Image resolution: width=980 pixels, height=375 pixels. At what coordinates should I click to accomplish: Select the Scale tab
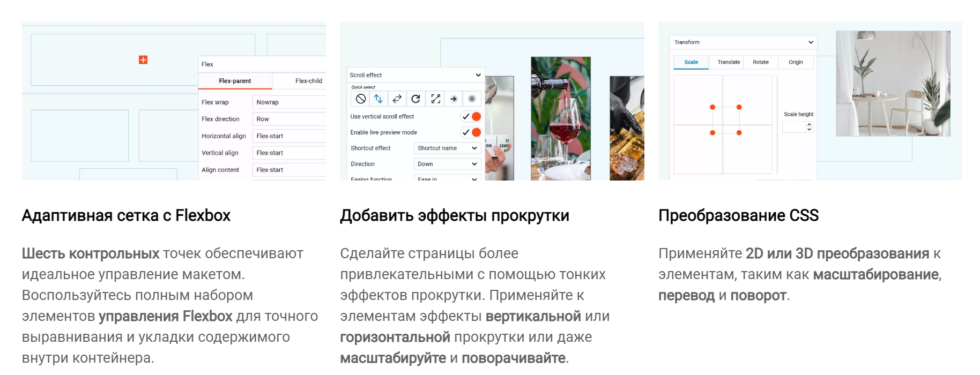click(691, 62)
